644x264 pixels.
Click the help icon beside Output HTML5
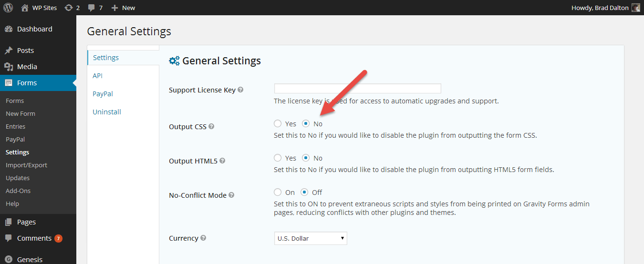point(222,161)
